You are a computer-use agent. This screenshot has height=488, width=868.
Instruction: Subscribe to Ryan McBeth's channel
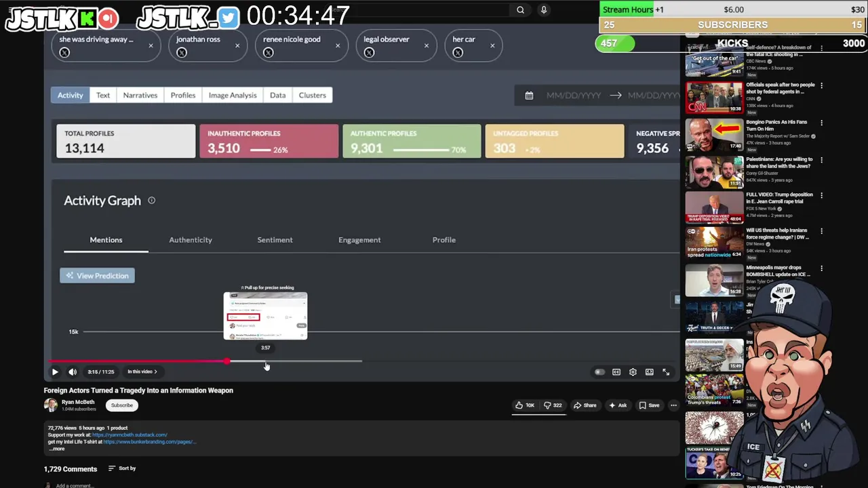[x=122, y=405]
